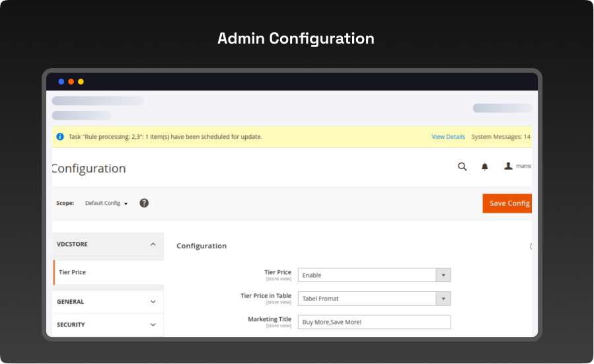Open System Messages: 14

point(500,137)
